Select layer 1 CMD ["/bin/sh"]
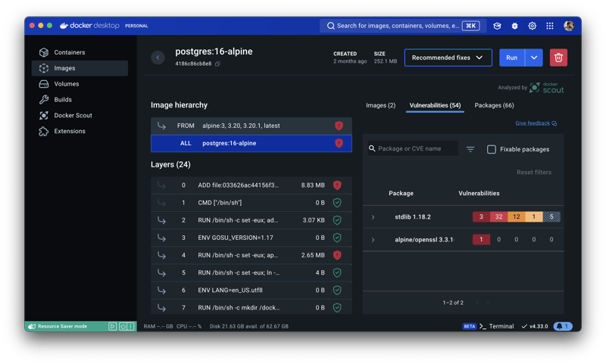Image resolution: width=606 pixels, height=364 pixels. [x=251, y=203]
